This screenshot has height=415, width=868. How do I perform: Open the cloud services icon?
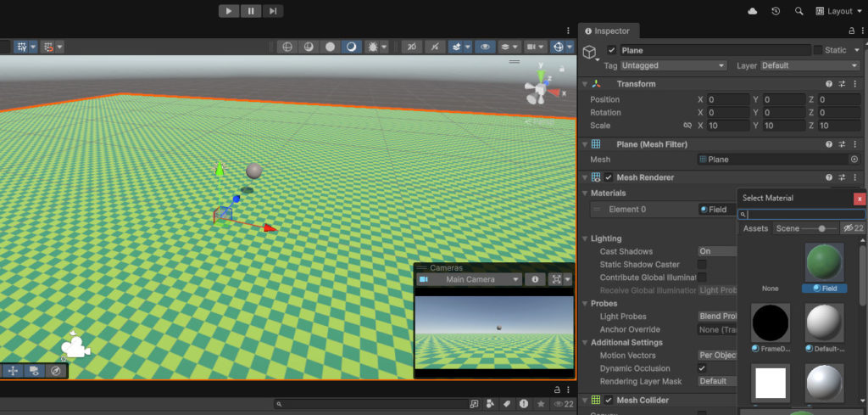click(x=753, y=11)
